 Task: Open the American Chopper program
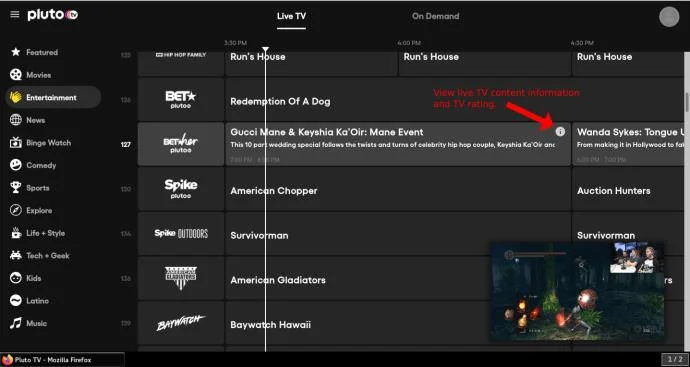coord(398,189)
